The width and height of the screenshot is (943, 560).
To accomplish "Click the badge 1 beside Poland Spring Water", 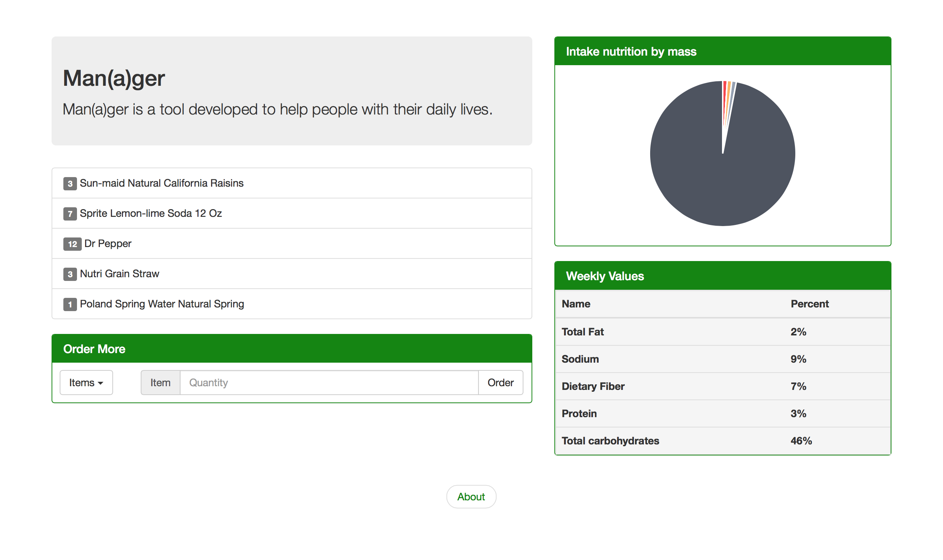I will [70, 304].
